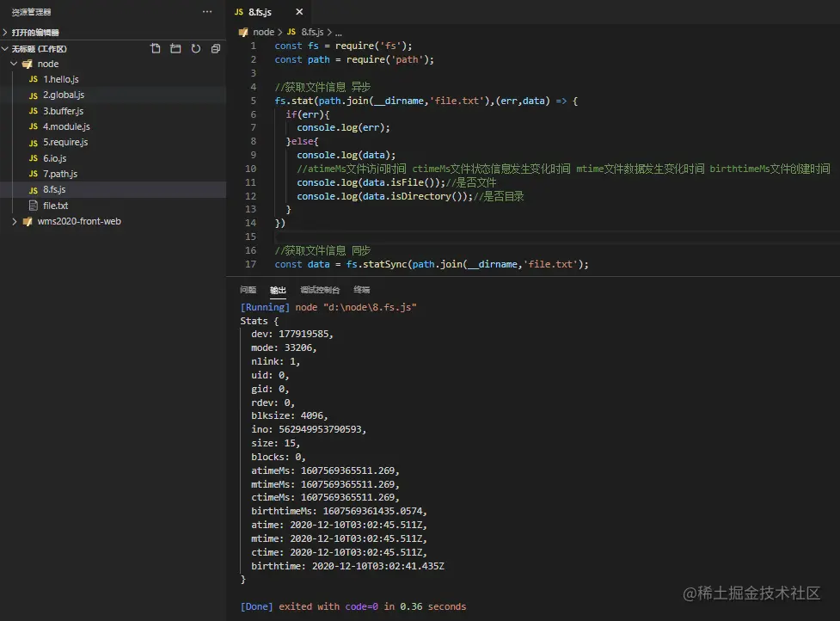Click 'ino: 562949953790593,' output line

[x=309, y=429]
